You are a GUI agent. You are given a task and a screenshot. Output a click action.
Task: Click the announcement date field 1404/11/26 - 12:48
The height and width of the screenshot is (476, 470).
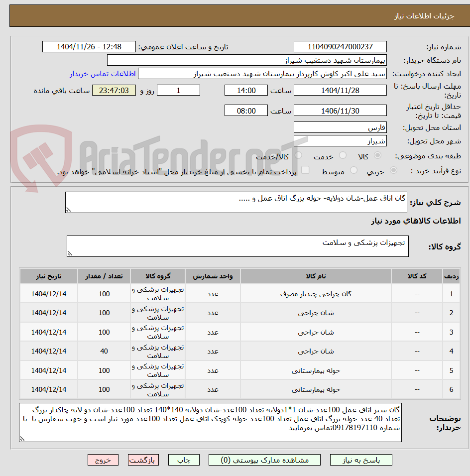click(89, 47)
